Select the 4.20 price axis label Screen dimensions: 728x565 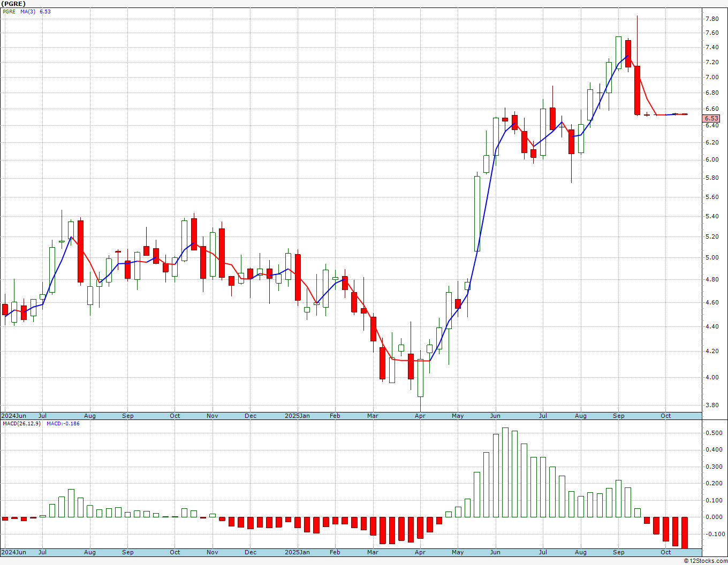click(x=712, y=351)
